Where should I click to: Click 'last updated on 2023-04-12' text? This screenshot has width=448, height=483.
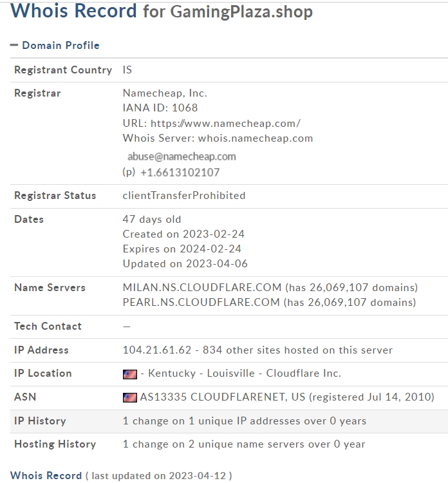coord(158,476)
